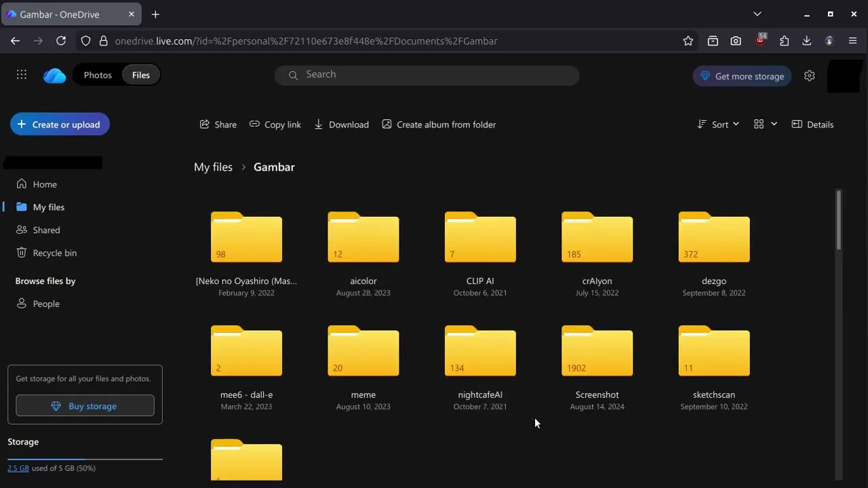Click the site security lock icon
This screenshot has width=868, height=488.
104,41
